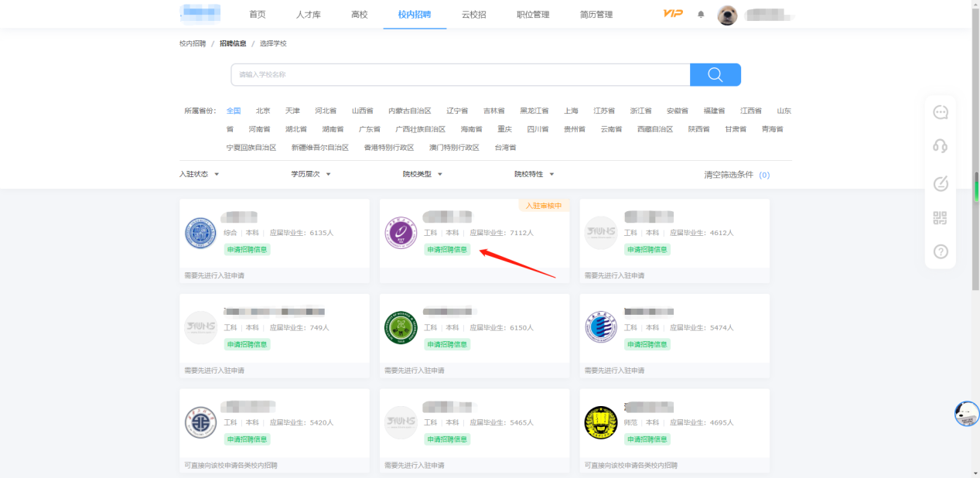Screen dimensions: 980x478
Task: Expand the 学历层次 dropdown
Action: pyautogui.click(x=311, y=174)
